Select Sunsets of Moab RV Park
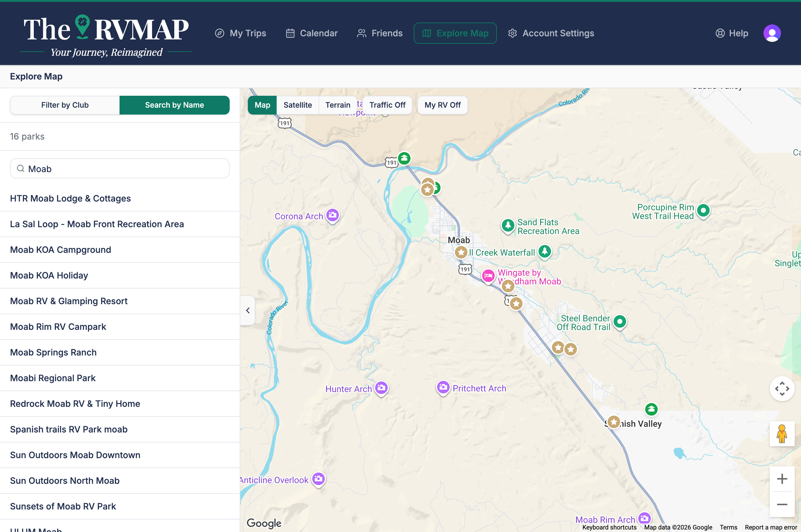Image resolution: width=801 pixels, height=532 pixels. tap(120, 507)
